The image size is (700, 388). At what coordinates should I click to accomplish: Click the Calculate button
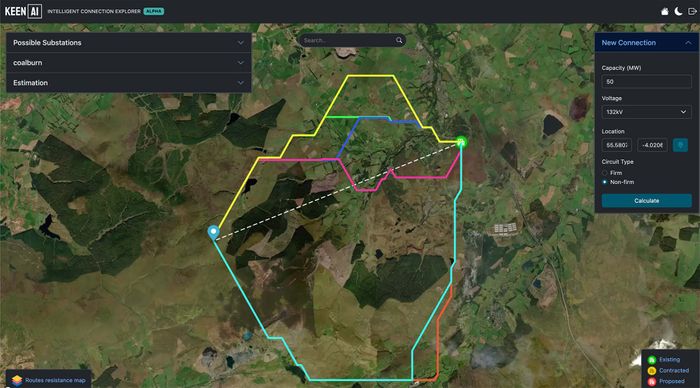pyautogui.click(x=646, y=201)
